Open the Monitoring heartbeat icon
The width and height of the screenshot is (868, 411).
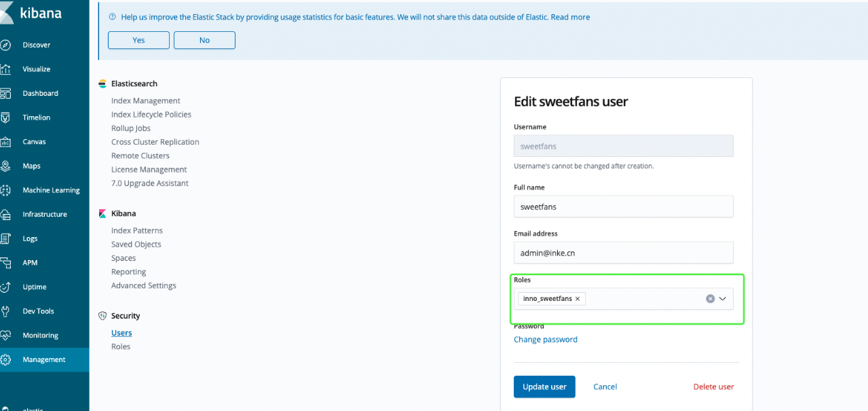point(5,336)
